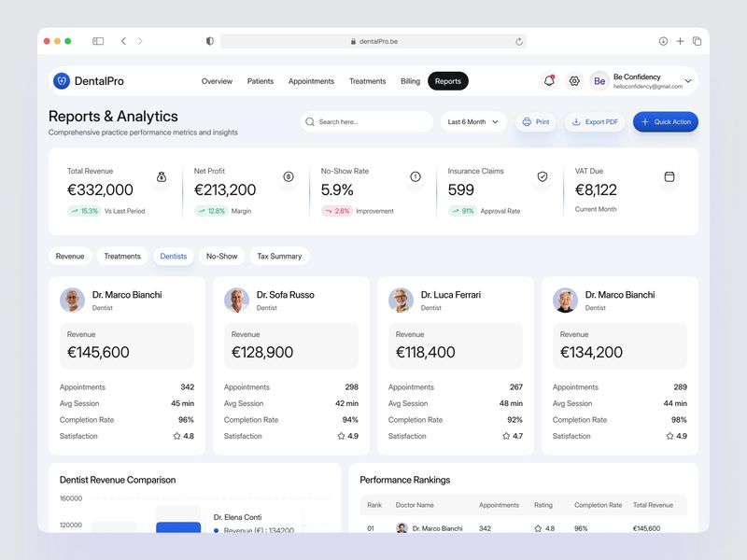Switch to the Reports navigation tab
This screenshot has width=747, height=560.
point(448,80)
